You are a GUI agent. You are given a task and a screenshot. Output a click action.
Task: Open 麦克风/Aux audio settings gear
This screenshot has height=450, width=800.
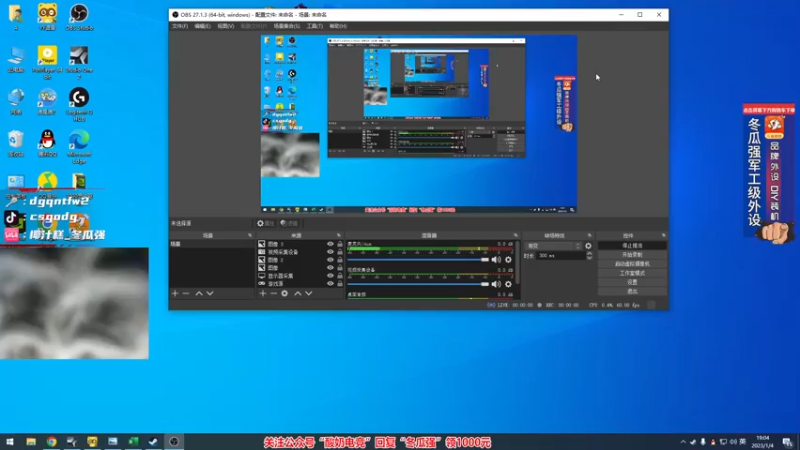pyautogui.click(x=508, y=260)
